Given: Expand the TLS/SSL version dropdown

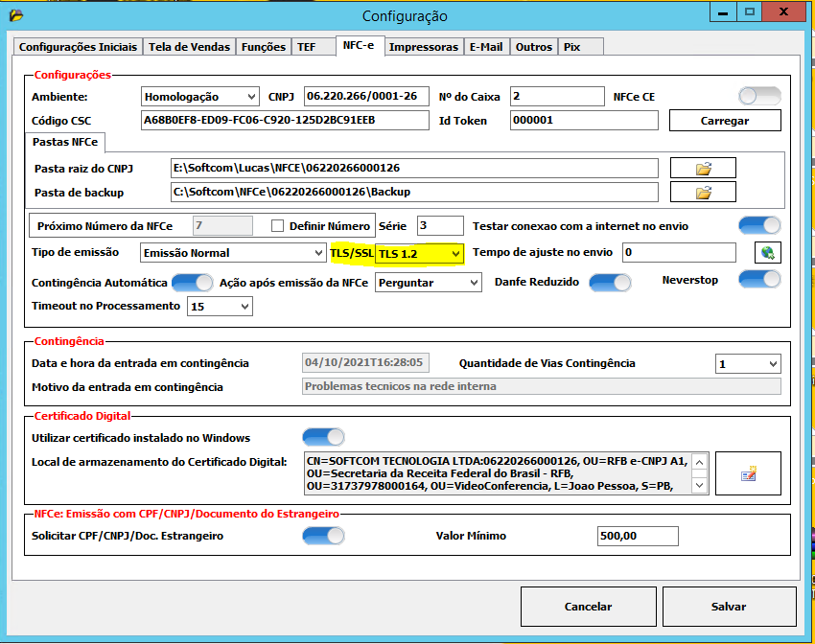Looking at the screenshot, I should pos(420,253).
